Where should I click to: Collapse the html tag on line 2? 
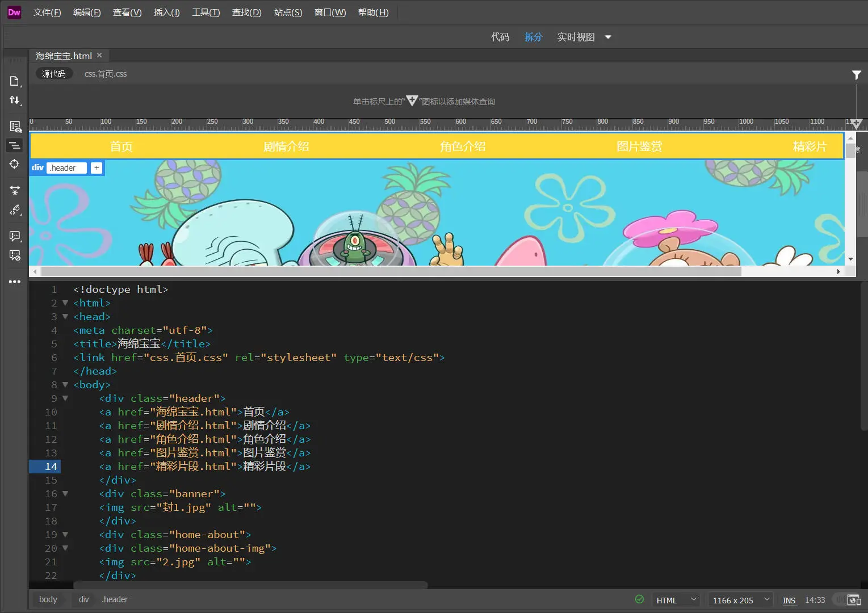tap(65, 303)
